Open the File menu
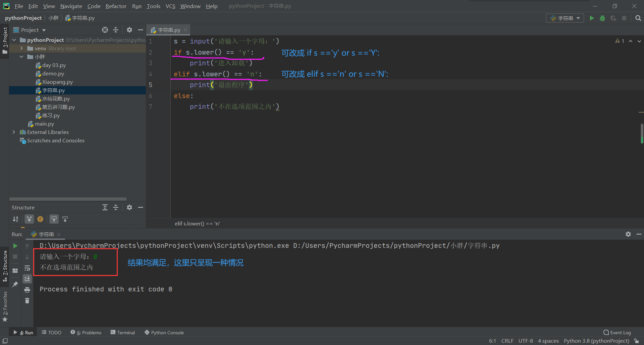 [19, 6]
